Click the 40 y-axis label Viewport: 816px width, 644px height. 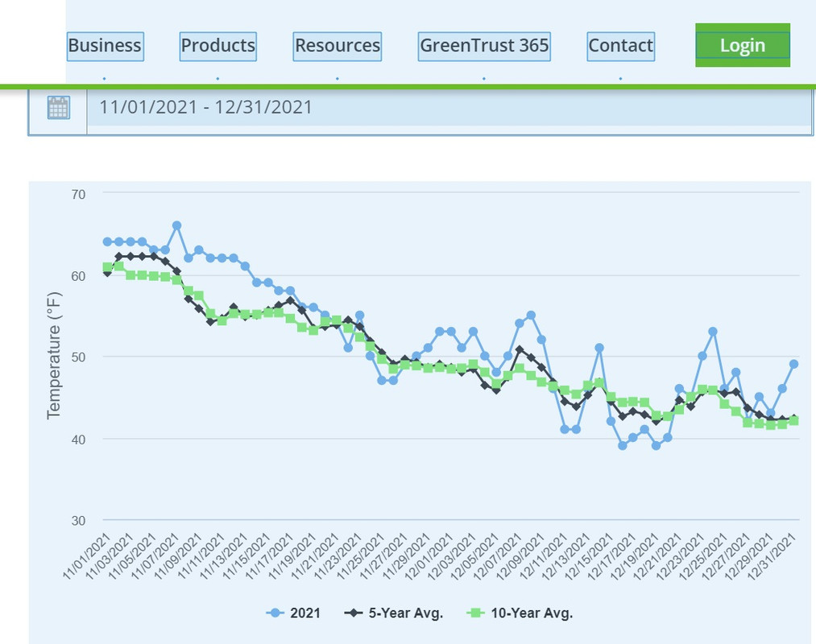(x=78, y=440)
